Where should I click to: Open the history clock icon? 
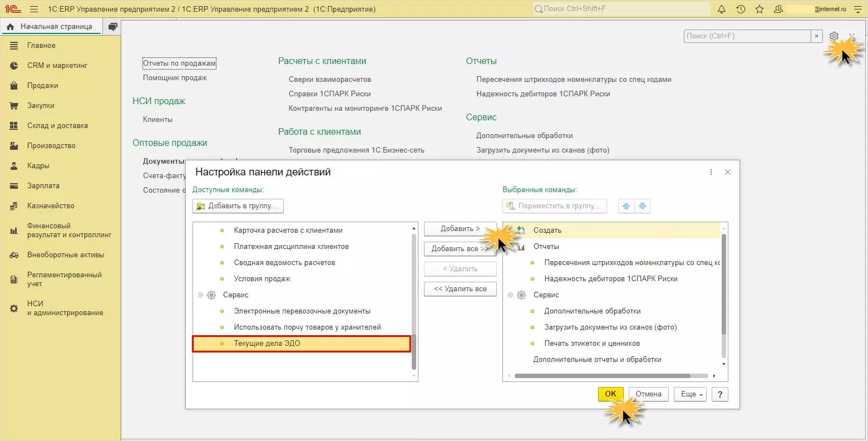[x=741, y=9]
